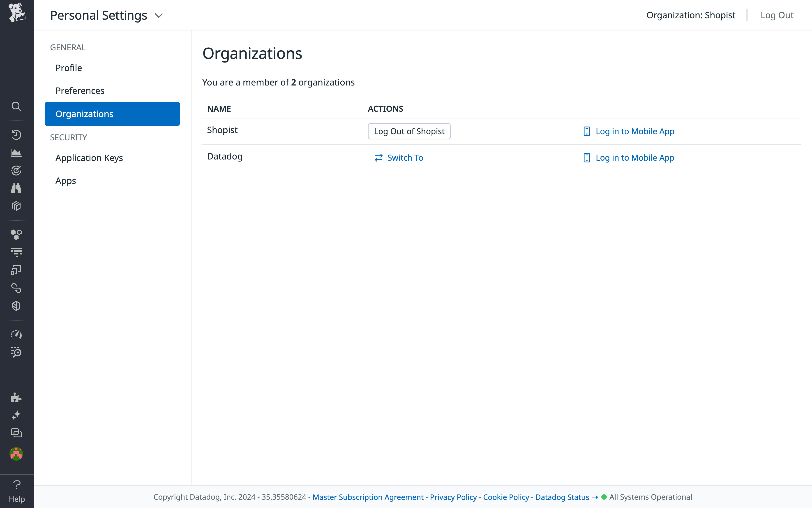This screenshot has width=812, height=508.
Task: Open Bits AI sparkles icon
Action: [16, 415]
